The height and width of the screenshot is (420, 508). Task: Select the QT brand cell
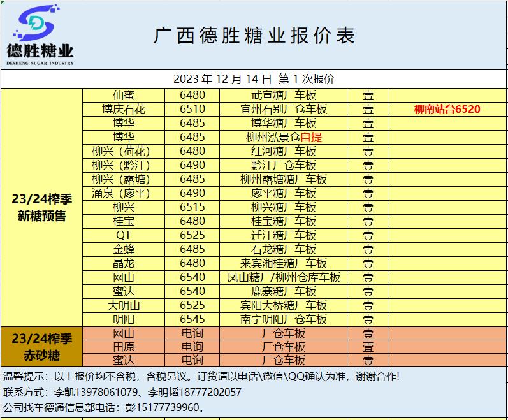124,235
